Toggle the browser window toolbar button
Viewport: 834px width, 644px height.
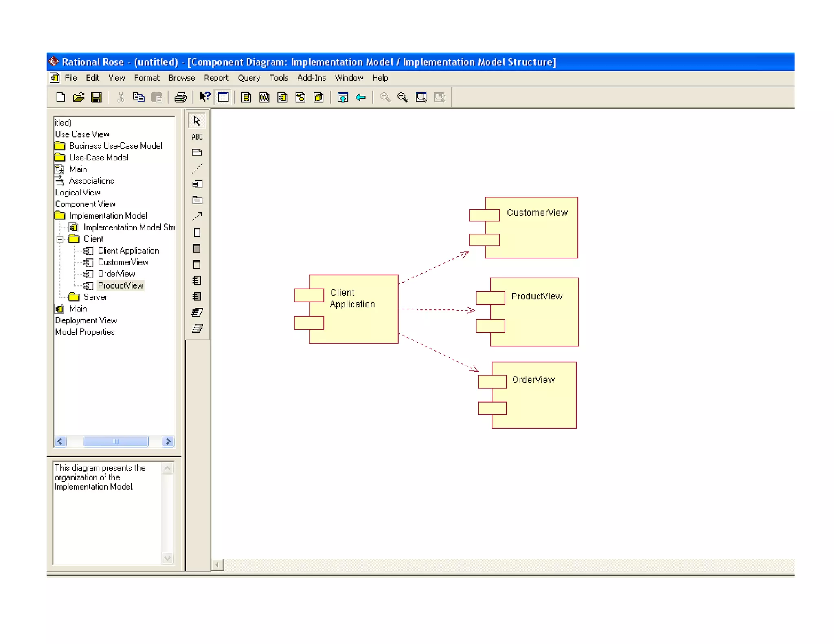coord(223,97)
